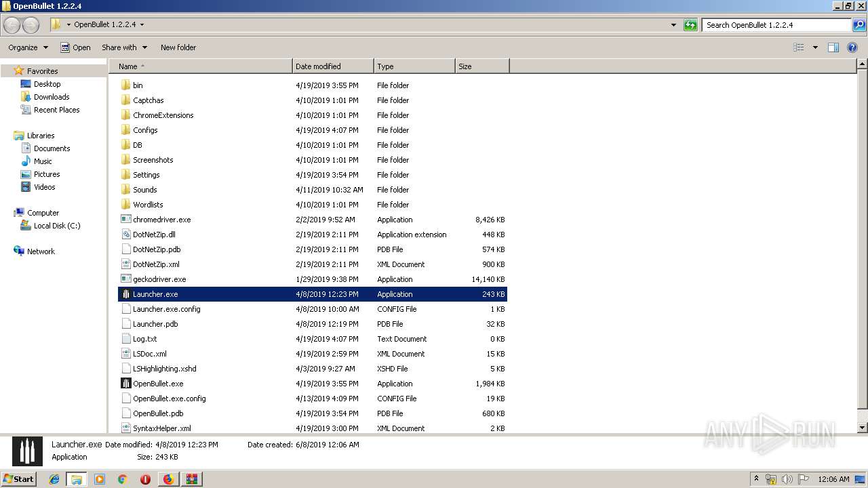Select the file DotNetZip.pdb

(x=157, y=249)
